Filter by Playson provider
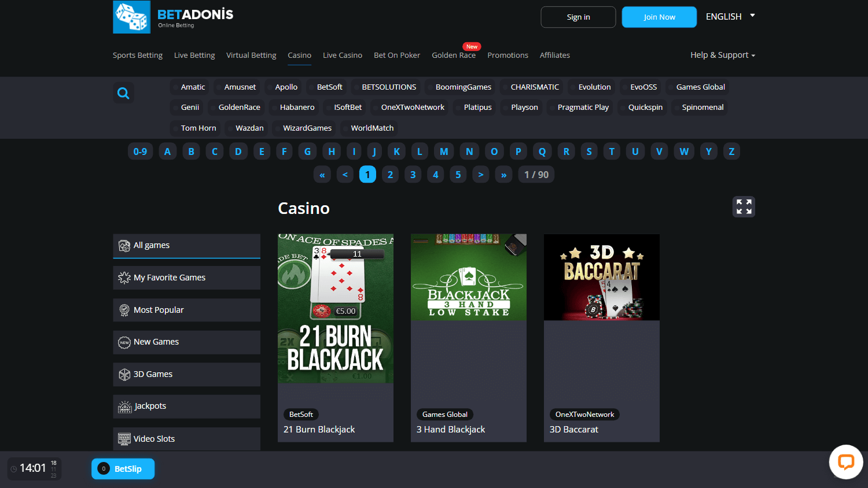Screen dimensions: 868x488 click(x=521, y=108)
